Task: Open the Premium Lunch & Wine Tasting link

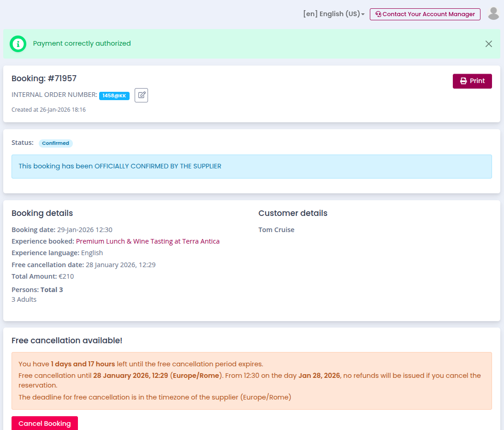Action: [x=148, y=241]
